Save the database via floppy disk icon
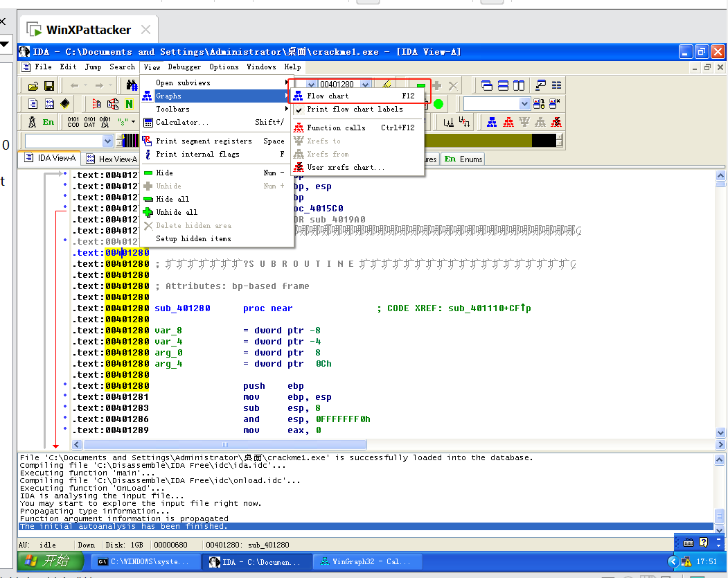Viewport: 728px width, 578px height. point(49,86)
